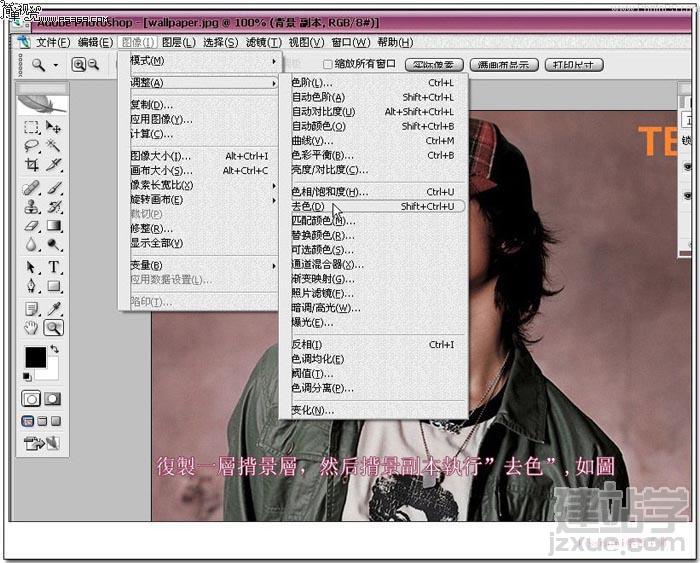
Task: Select the Healing Brush tool
Action: [x=31, y=188]
